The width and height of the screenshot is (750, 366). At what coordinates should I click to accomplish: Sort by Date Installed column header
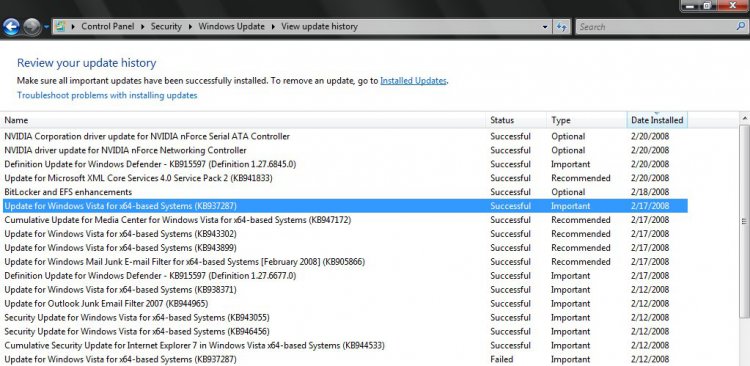[x=657, y=120]
